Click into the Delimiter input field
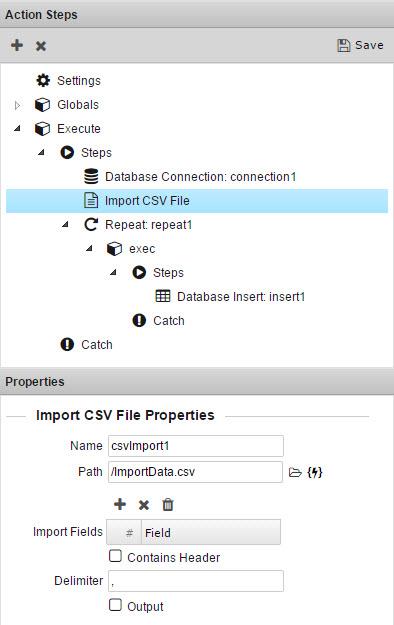This screenshot has height=625, width=394. [196, 581]
